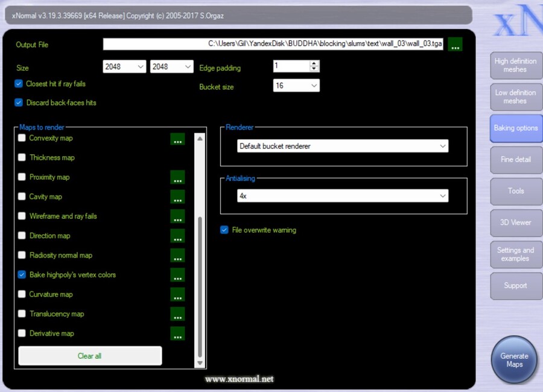The height and width of the screenshot is (392, 543).
Task: Open High definition meshes tab
Action: click(516, 66)
